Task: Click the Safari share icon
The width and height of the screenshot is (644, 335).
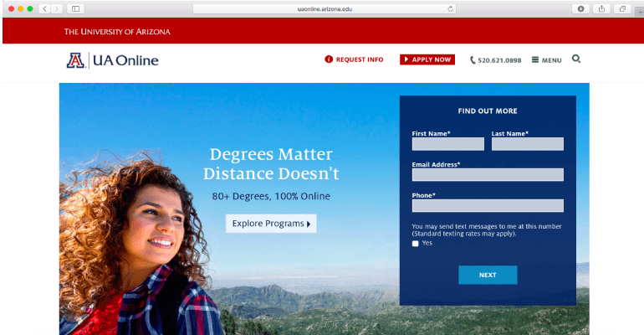Action: tap(601, 8)
